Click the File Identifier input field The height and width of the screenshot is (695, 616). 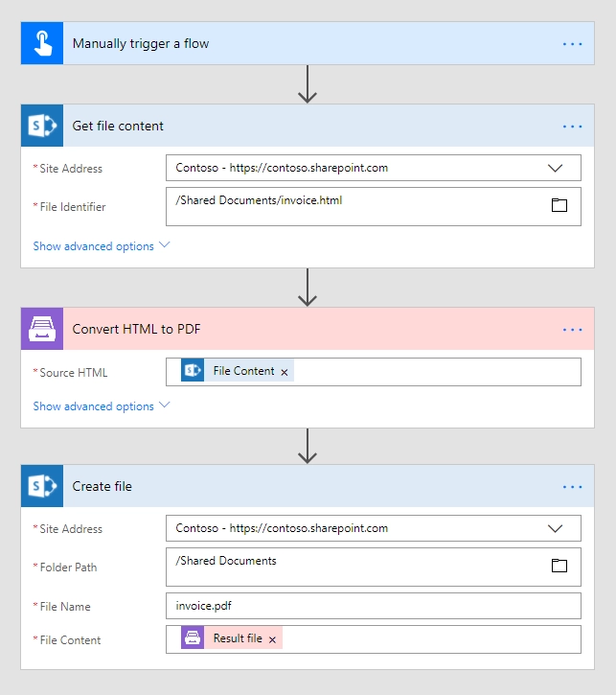point(374,206)
